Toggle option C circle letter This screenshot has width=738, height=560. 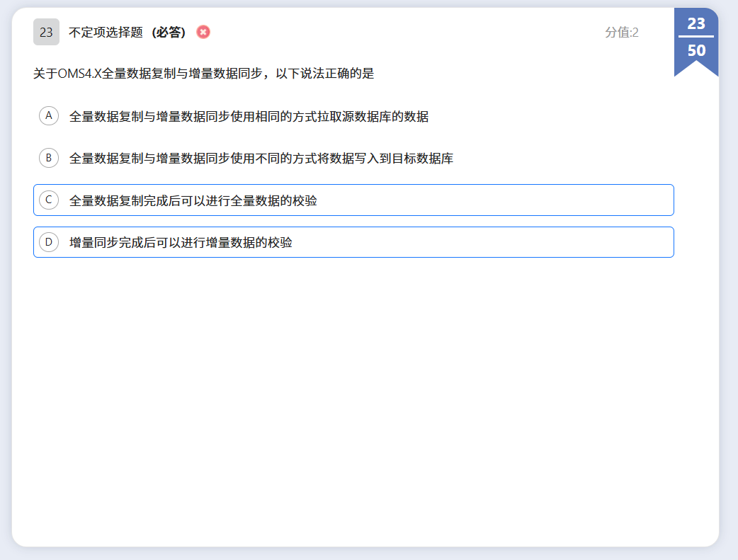(49, 200)
